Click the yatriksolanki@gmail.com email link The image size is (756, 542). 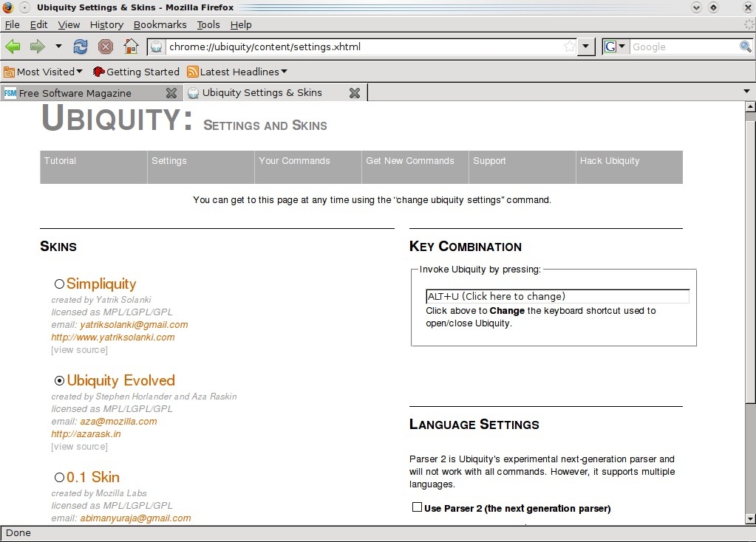(x=134, y=325)
